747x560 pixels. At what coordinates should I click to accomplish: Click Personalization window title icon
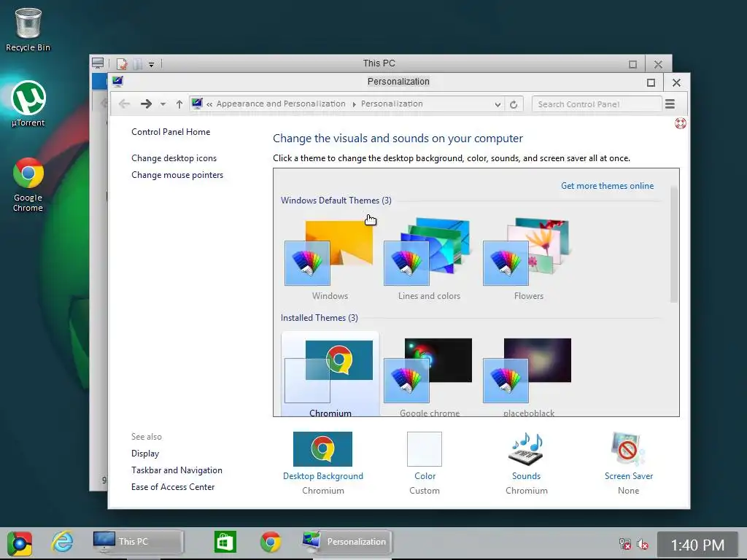(117, 82)
